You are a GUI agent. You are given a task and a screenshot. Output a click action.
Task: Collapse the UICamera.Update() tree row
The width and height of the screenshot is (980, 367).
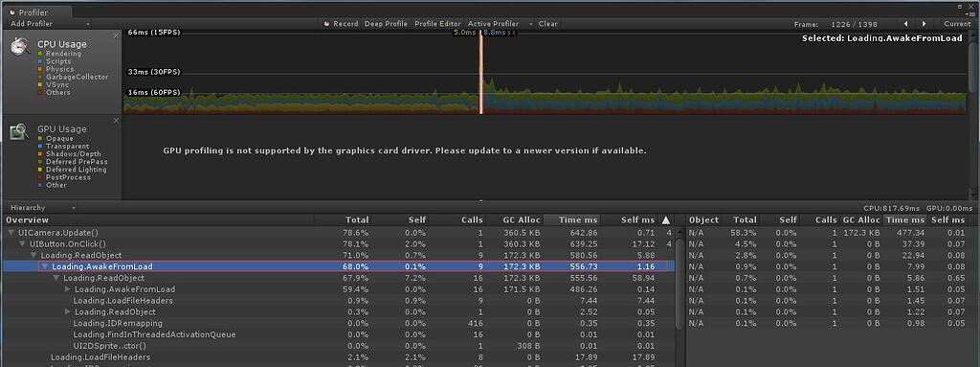click(11, 232)
